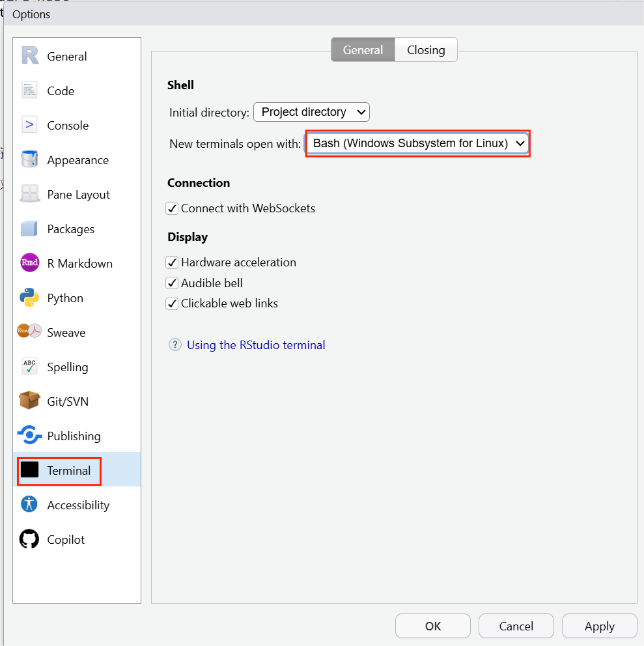
Task: Select Copilot label in sidebar
Action: [66, 540]
